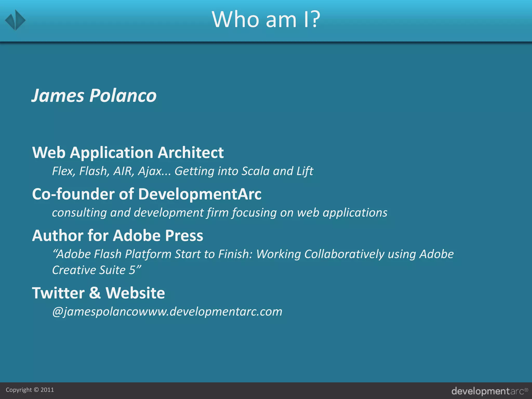
Task: Click the consulting and development firm description
Action: pyautogui.click(x=220, y=213)
